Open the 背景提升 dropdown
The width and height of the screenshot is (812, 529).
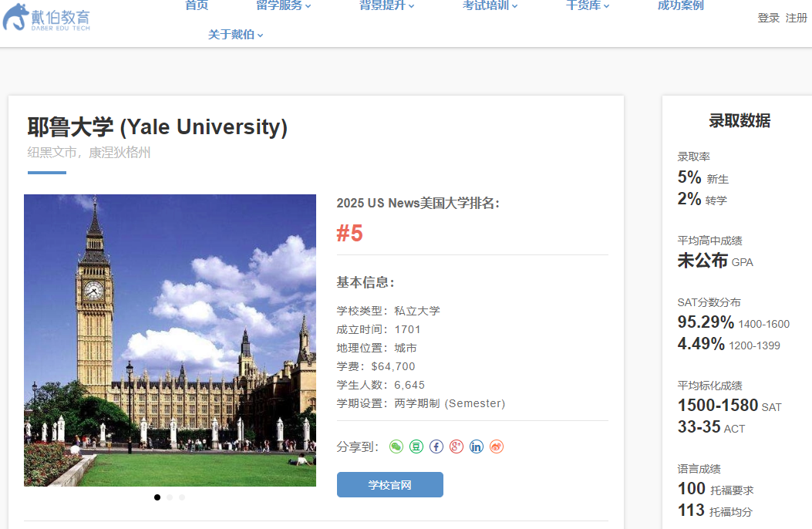(386, 6)
